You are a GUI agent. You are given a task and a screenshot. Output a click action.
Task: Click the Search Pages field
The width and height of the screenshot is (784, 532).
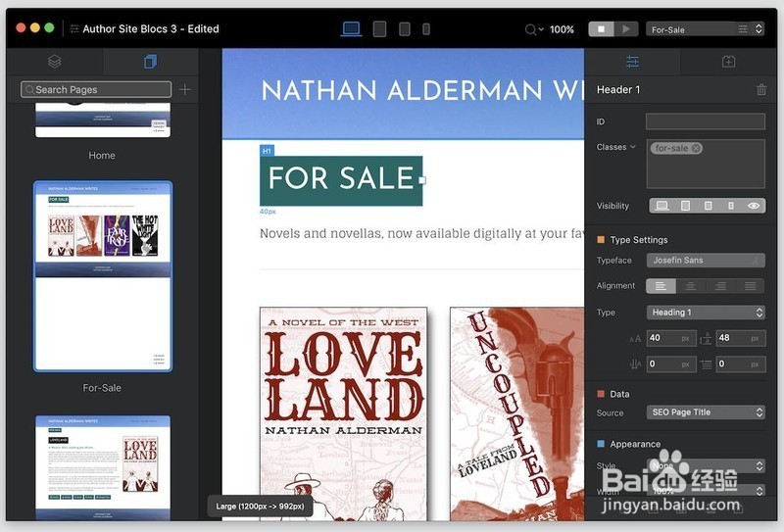[x=96, y=89]
